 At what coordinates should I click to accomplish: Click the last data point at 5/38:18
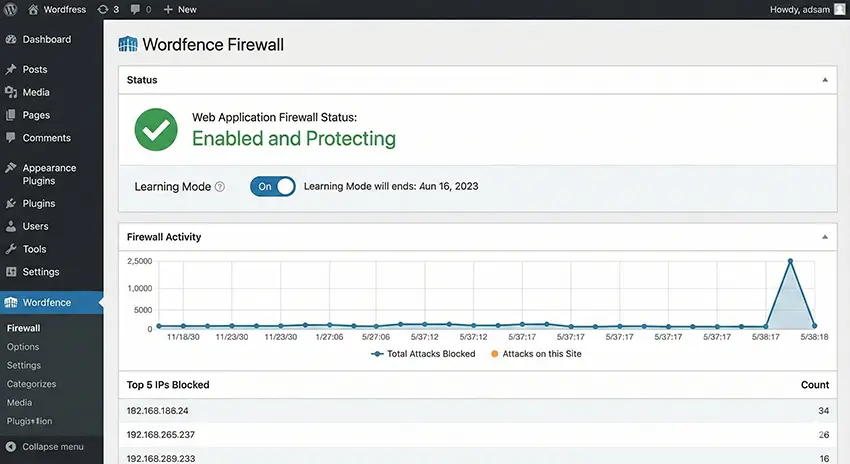tap(814, 326)
